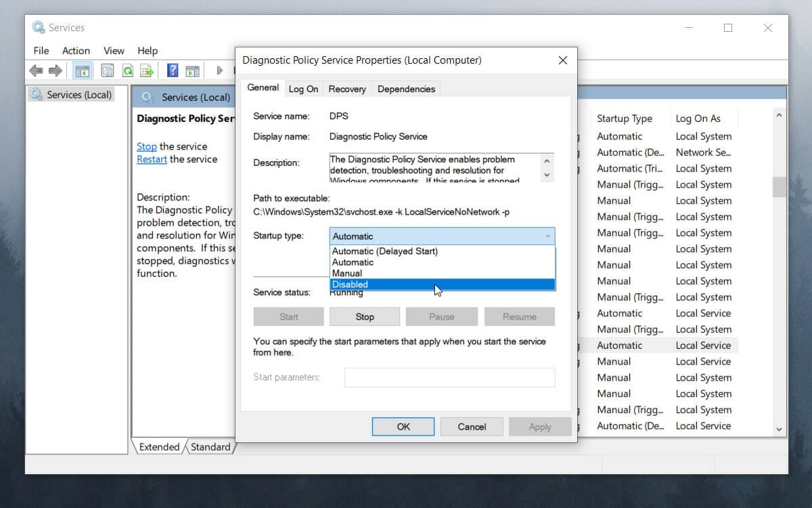Pick Automatic in the startup type list

click(443, 262)
